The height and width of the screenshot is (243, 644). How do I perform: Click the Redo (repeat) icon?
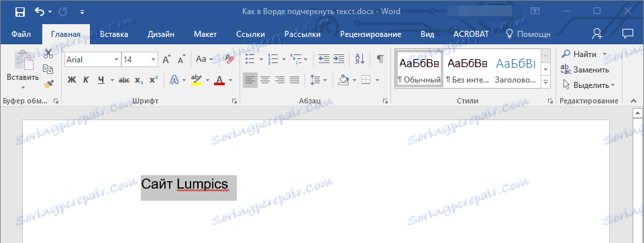(63, 12)
